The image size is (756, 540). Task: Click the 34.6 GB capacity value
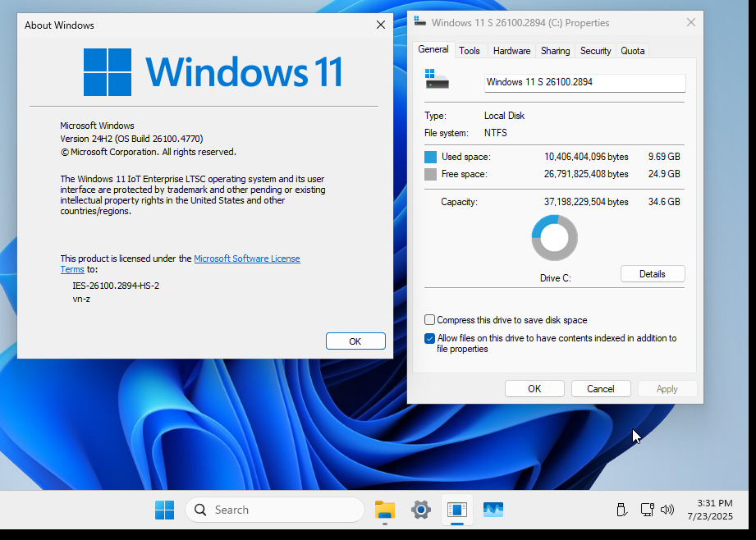click(664, 202)
